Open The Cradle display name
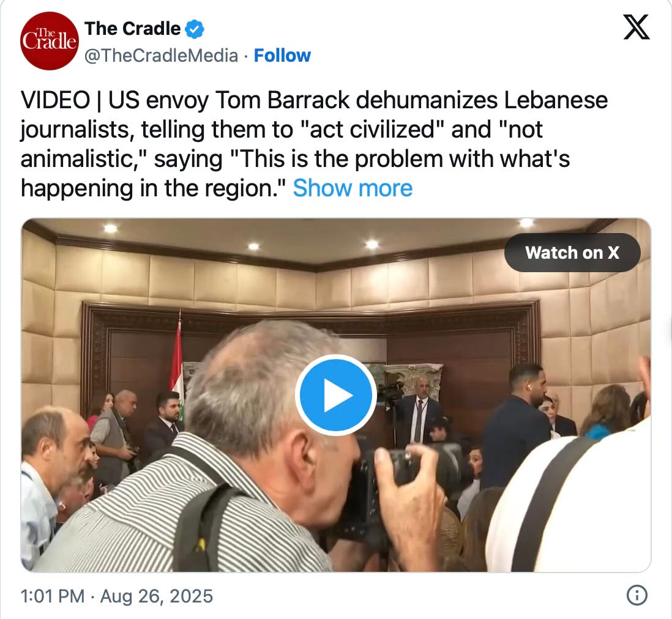This screenshot has height=619, width=672. click(132, 29)
